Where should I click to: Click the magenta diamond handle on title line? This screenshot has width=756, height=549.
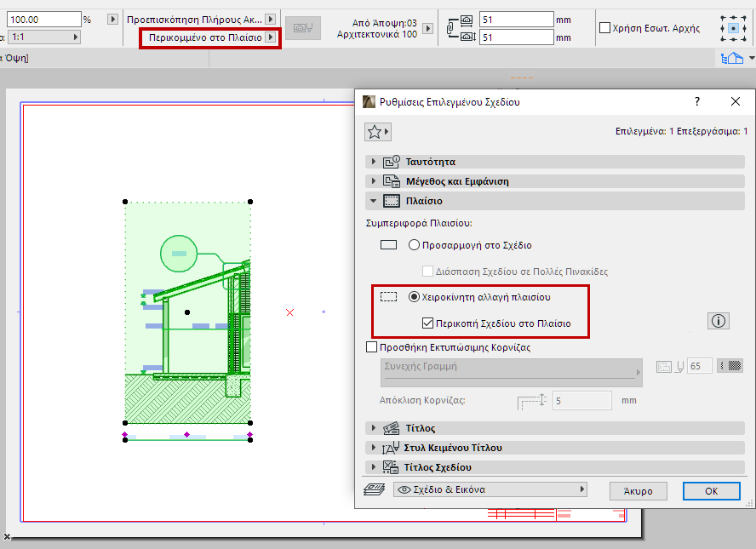point(187,435)
